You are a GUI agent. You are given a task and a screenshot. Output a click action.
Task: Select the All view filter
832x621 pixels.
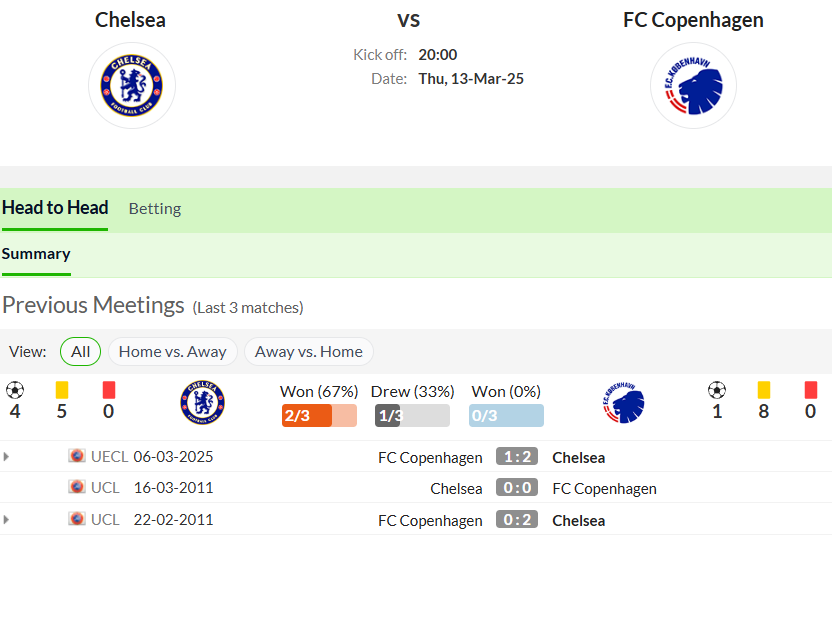[x=81, y=351]
